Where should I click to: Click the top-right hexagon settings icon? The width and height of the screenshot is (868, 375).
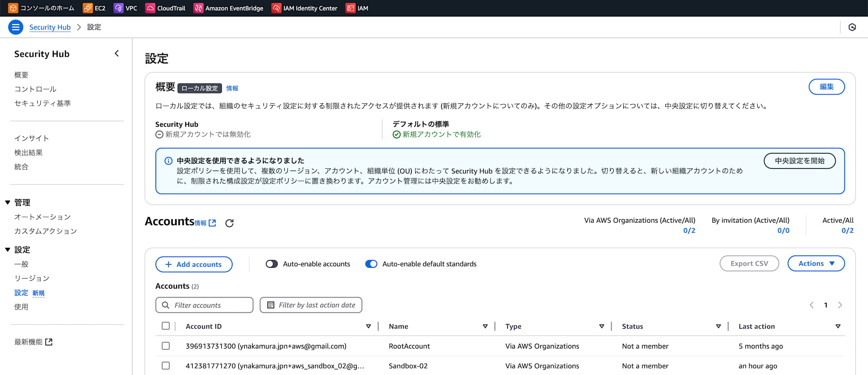(x=852, y=27)
